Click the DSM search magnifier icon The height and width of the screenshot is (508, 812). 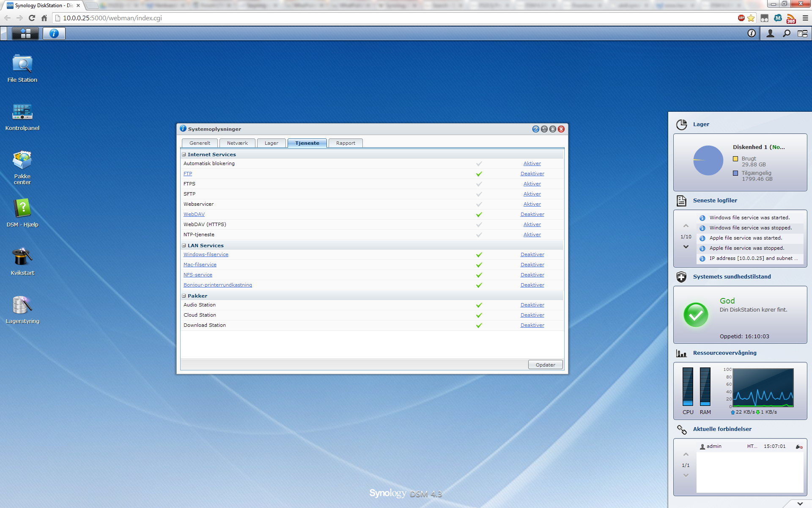tap(787, 33)
